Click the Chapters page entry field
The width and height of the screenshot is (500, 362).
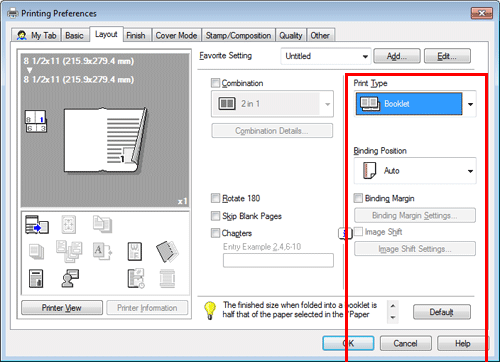[x=278, y=260]
